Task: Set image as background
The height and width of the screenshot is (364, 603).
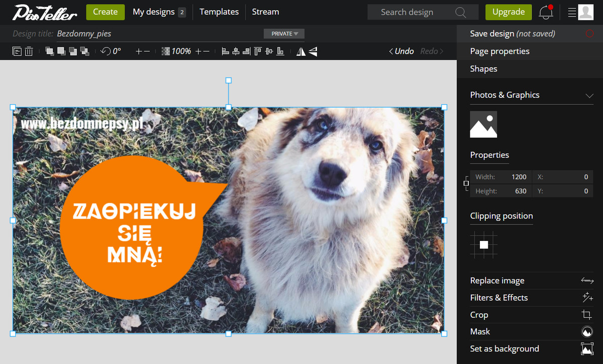Action: [532, 348]
